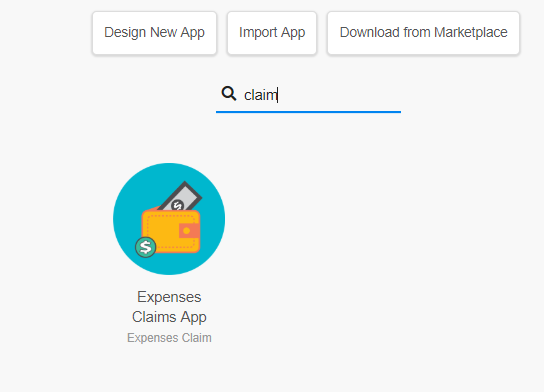Click the grey banknote in the wallet icon
Image resolution: width=545 pixels, height=392 pixels.
181,196
